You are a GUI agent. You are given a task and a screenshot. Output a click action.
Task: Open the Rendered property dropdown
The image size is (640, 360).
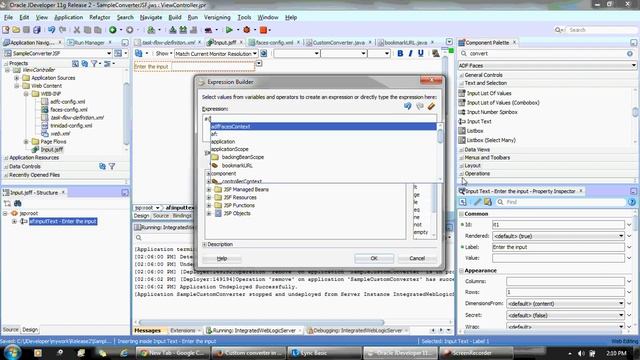tap(621, 236)
